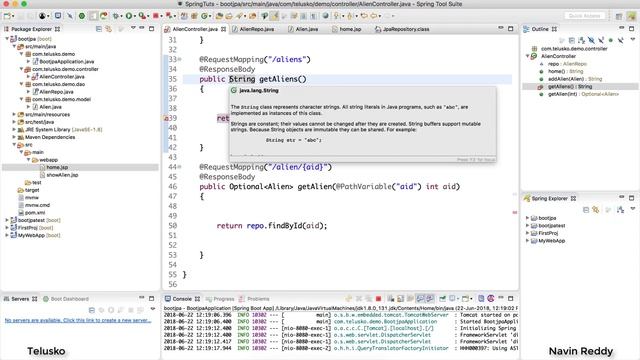Click the Terminate red square in Console
This screenshot has height=360, width=640.
click(378, 299)
